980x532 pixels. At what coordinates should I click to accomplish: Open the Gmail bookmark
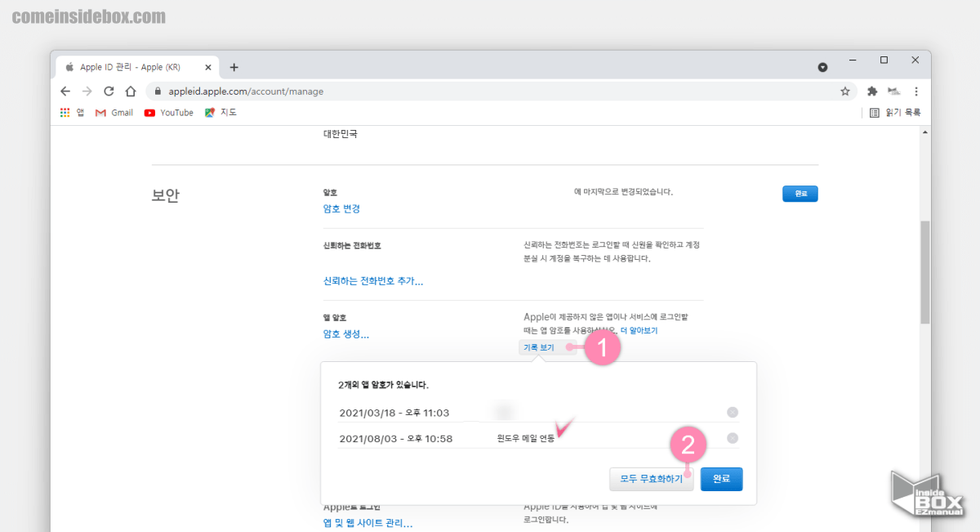[x=114, y=113]
